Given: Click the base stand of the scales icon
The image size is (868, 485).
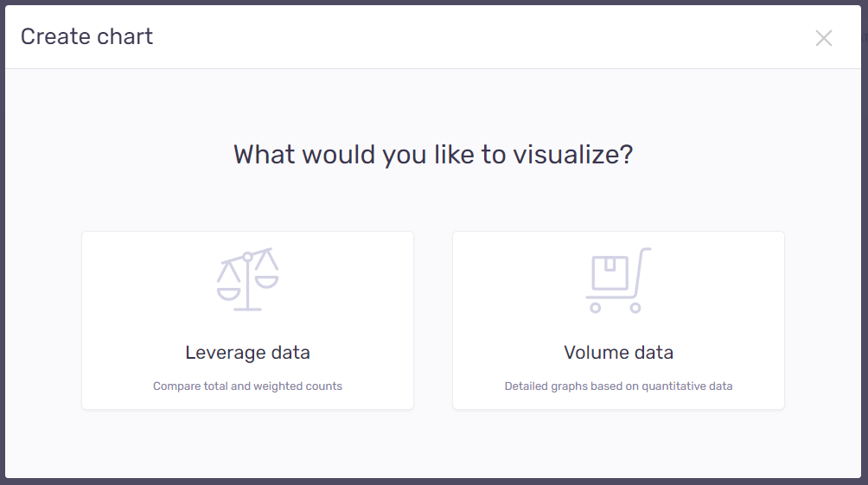Looking at the screenshot, I should (247, 308).
